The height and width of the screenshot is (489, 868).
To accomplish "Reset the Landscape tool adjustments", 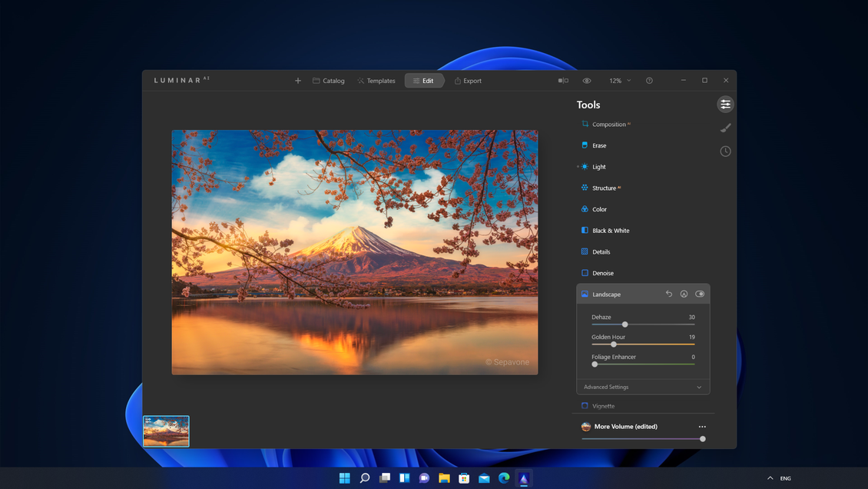I will (x=668, y=294).
